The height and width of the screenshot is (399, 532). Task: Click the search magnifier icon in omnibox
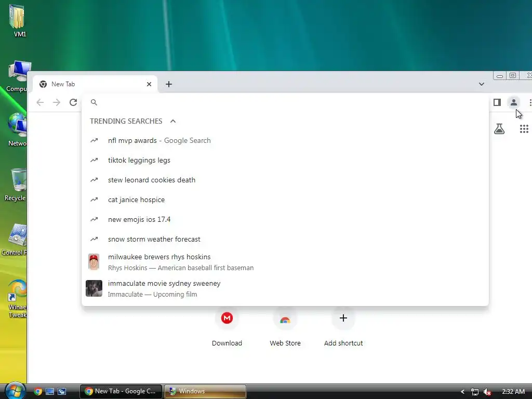(94, 102)
